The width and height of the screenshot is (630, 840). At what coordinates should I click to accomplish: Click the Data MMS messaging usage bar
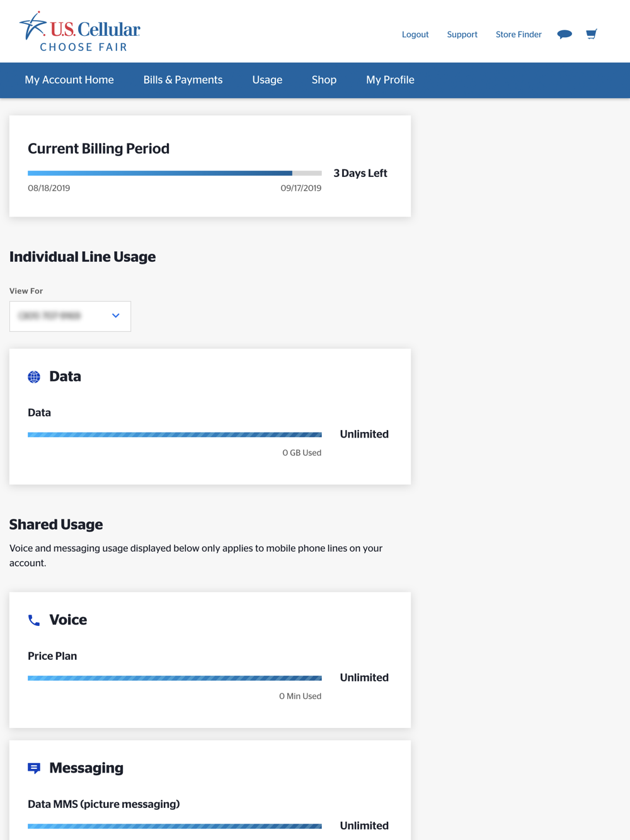(175, 826)
